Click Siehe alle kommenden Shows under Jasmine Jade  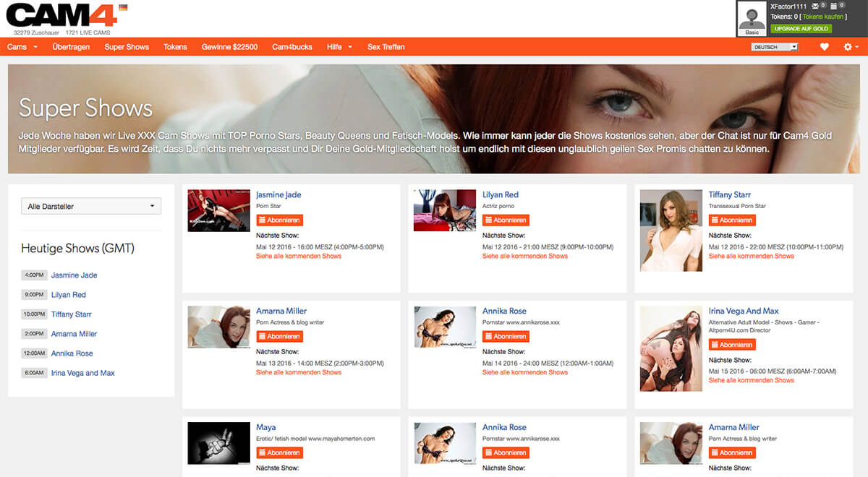(299, 256)
